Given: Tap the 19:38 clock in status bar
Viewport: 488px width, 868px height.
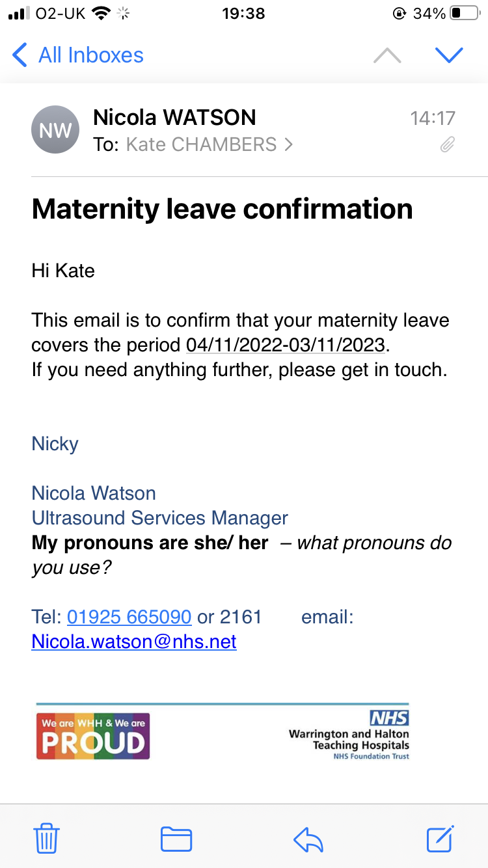Looking at the screenshot, I should tap(243, 14).
